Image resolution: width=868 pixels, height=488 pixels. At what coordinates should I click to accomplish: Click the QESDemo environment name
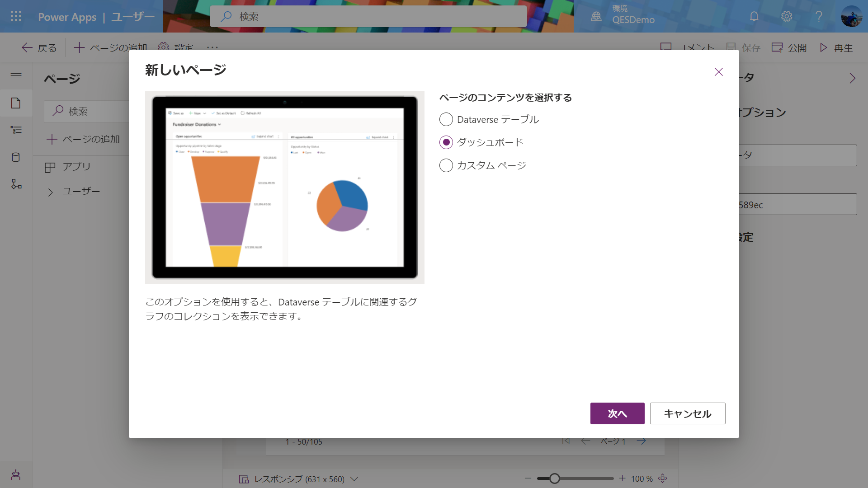pos(633,20)
